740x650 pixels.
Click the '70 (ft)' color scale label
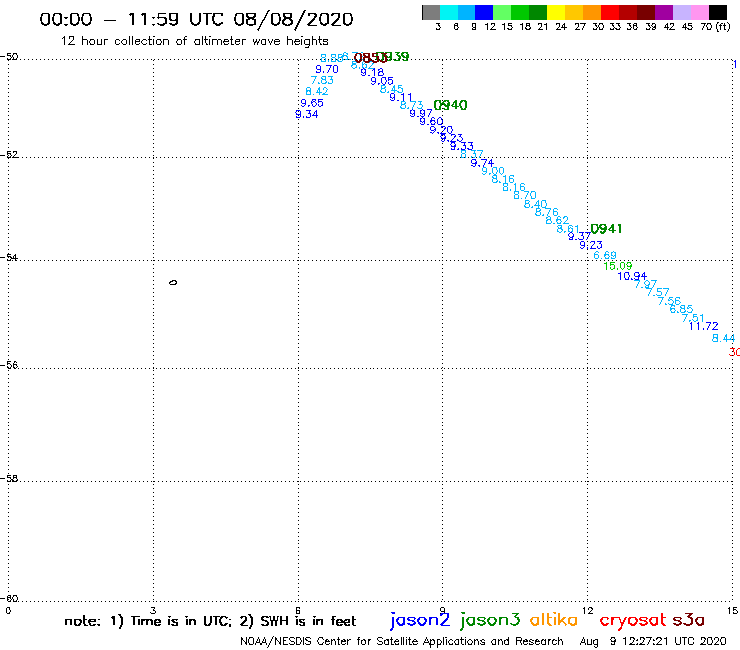pyautogui.click(x=715, y=26)
